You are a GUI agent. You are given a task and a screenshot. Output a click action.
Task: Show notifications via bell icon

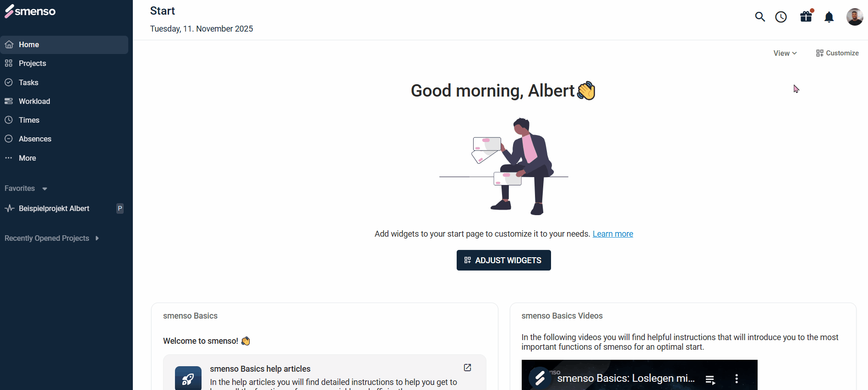point(829,17)
